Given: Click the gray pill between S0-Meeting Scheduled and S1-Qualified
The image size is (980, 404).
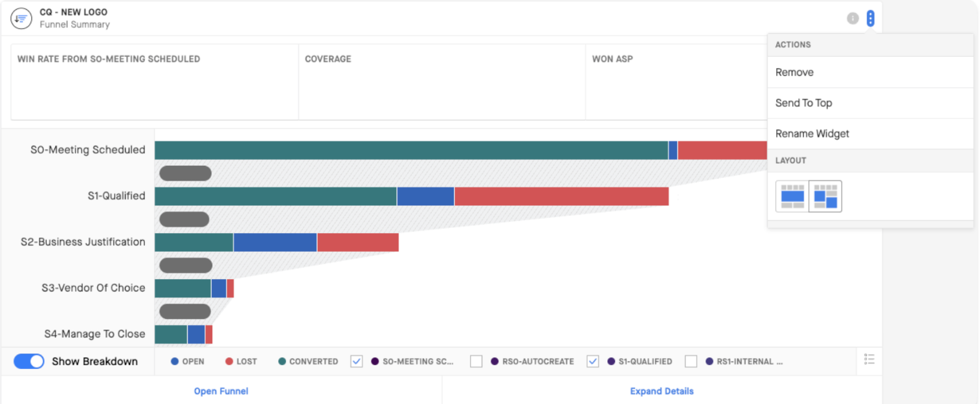Looking at the screenshot, I should [185, 174].
